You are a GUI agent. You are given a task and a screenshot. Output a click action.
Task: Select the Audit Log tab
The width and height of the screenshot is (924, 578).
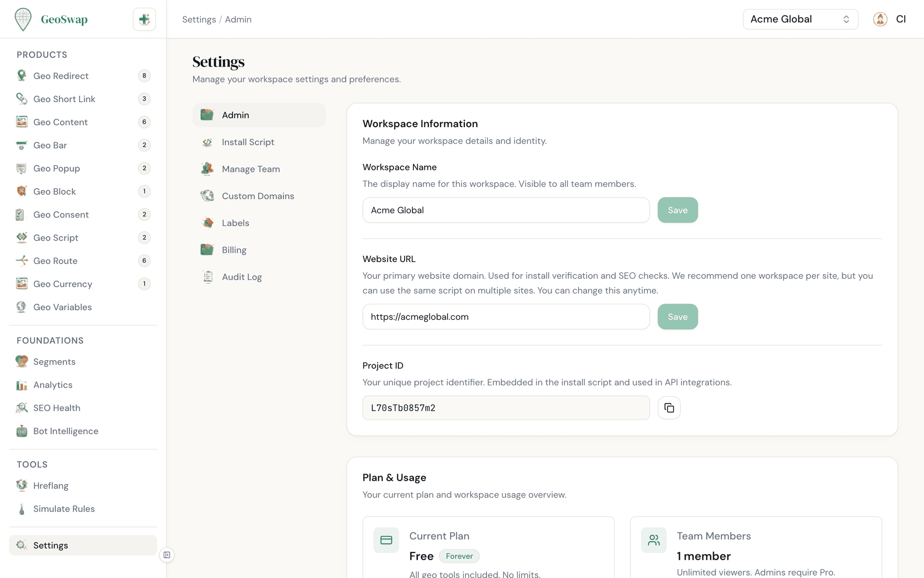click(x=242, y=276)
